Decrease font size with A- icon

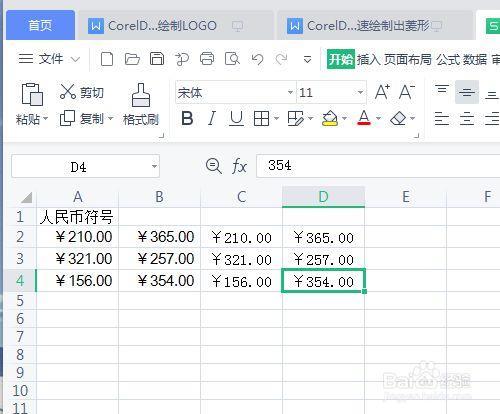click(407, 92)
